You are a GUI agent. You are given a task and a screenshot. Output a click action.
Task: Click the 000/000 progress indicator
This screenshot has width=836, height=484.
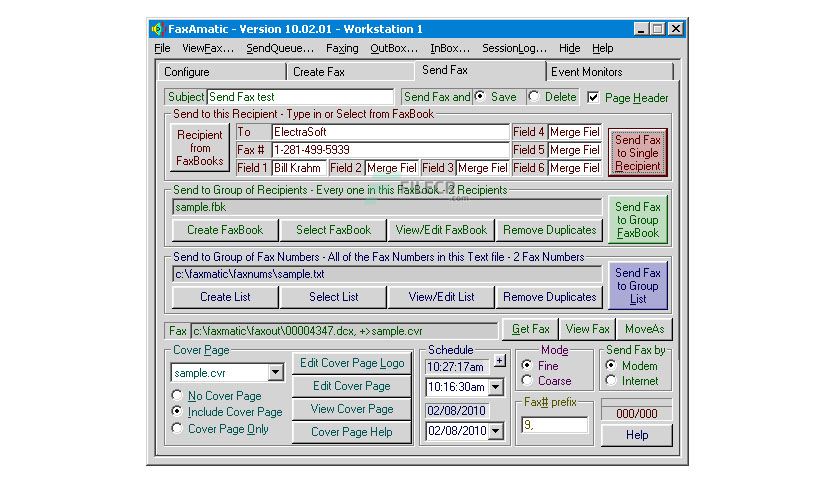(637, 413)
